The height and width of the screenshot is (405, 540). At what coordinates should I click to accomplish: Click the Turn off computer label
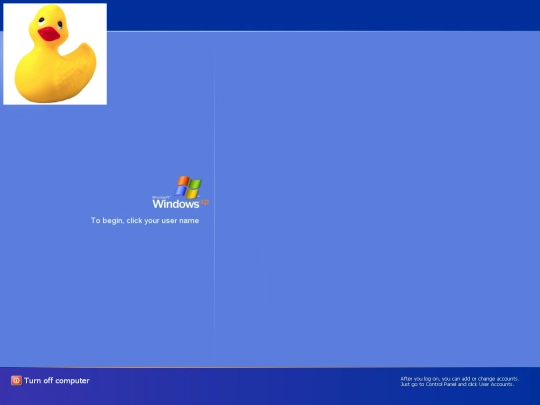(x=57, y=381)
